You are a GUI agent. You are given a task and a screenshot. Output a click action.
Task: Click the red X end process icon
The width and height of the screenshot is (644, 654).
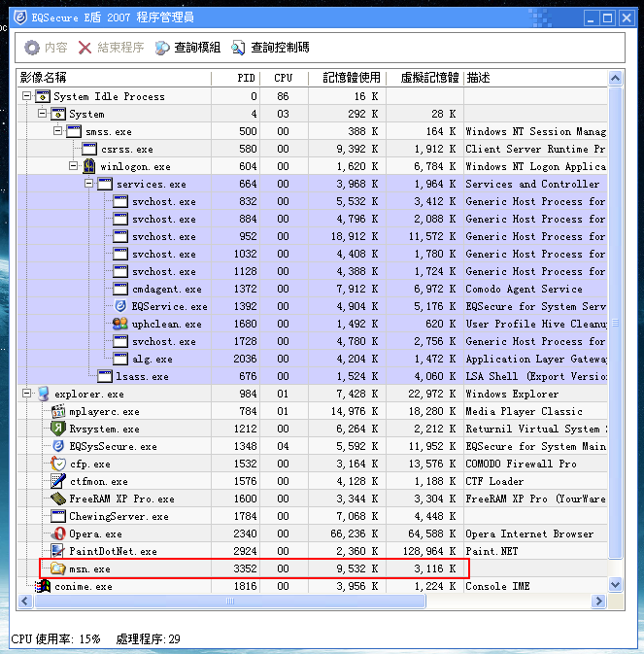pyautogui.click(x=85, y=48)
